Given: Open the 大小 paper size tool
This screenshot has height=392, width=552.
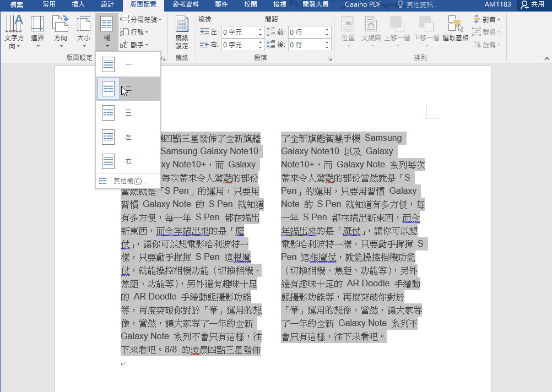Looking at the screenshot, I should [84, 32].
